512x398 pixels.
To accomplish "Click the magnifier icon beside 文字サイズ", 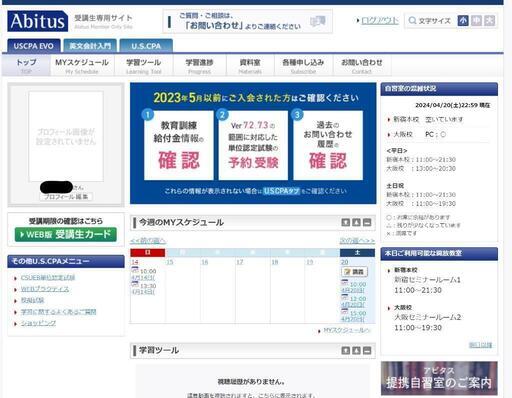I will [x=412, y=21].
